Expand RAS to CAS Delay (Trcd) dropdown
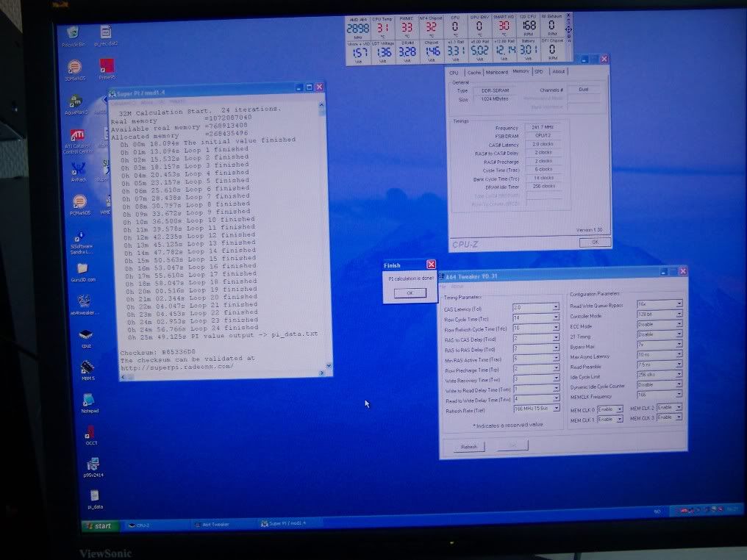This screenshot has width=747, height=560. click(x=556, y=337)
